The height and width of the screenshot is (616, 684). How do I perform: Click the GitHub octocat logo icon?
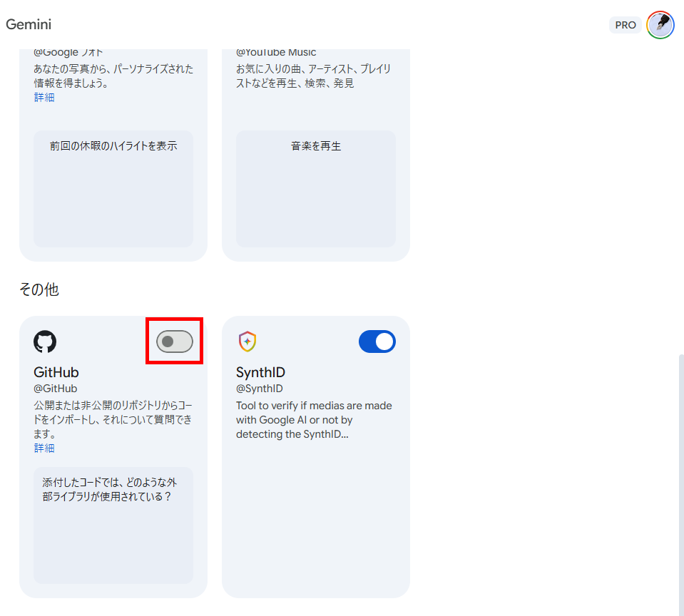click(45, 342)
